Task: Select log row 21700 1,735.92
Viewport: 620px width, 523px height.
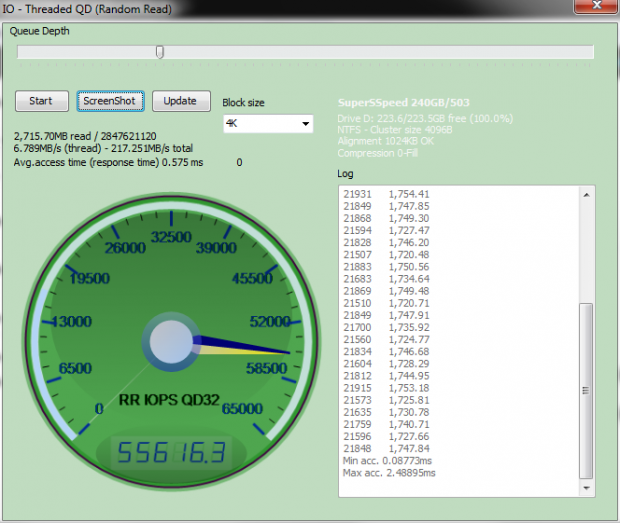Action: [x=386, y=327]
